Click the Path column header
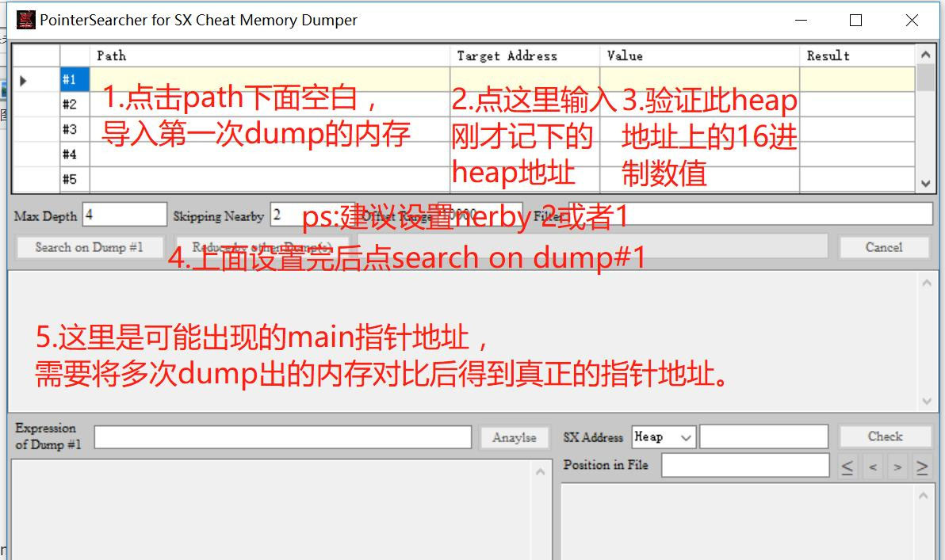Screen dimensions: 945x560 click(x=270, y=56)
